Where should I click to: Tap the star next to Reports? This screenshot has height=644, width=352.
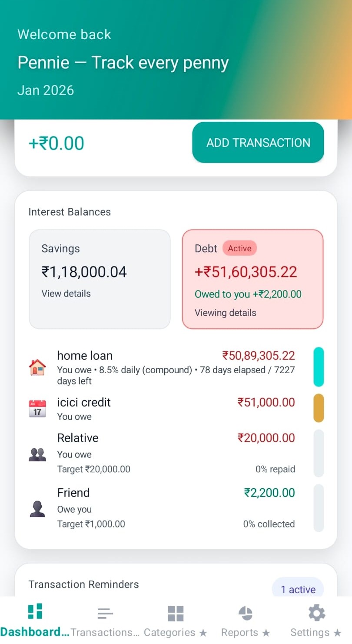coord(267,633)
